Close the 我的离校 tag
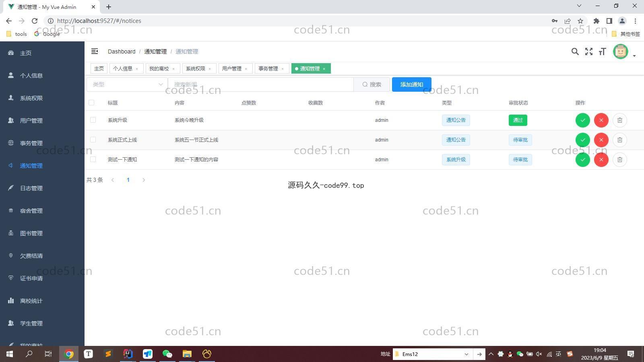 173,69
